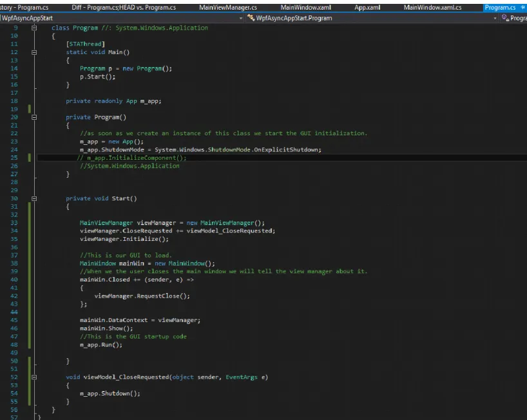The image size is (527, 420).
Task: Click the m_app = new App(); line
Action: click(111, 142)
